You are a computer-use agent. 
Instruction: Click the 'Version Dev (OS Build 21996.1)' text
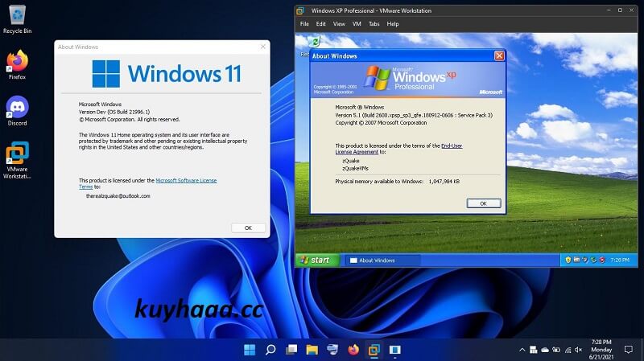click(114, 112)
